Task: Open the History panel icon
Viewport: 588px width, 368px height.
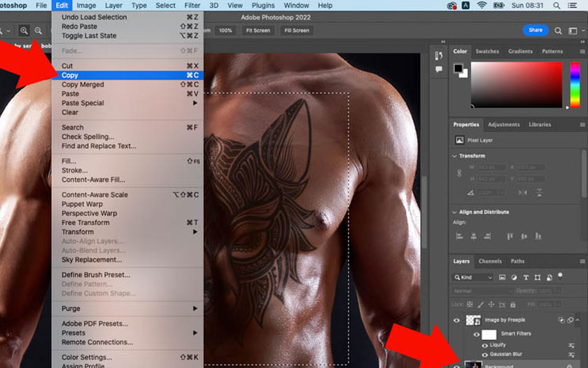Action: tap(439, 56)
